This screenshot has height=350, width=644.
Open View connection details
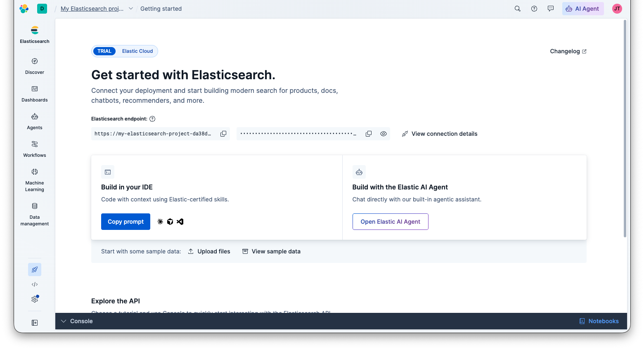[440, 134]
